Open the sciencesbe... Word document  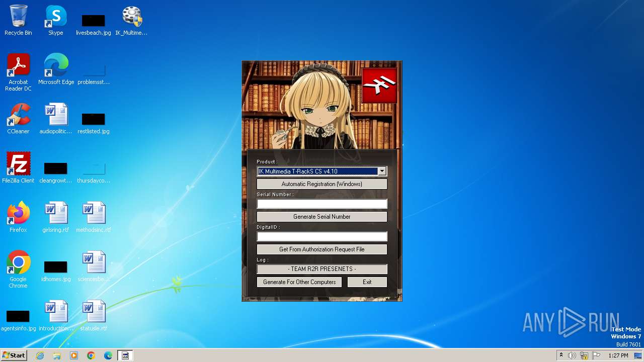[x=94, y=266]
